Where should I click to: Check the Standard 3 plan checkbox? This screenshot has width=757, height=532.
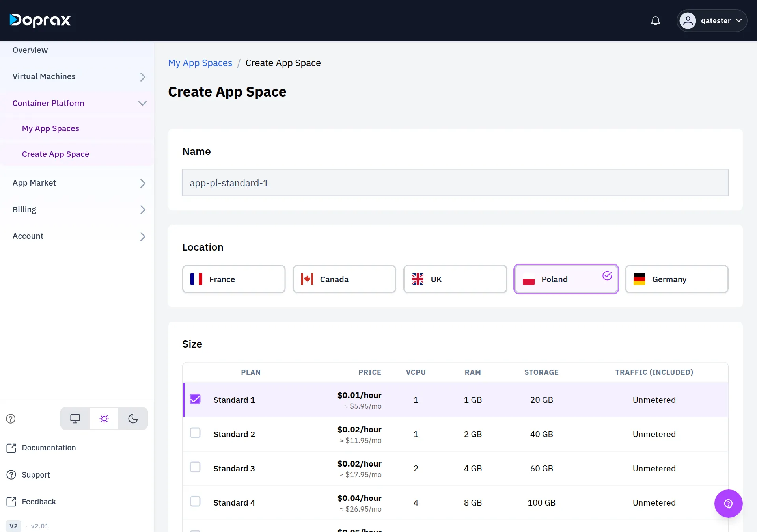click(x=195, y=467)
